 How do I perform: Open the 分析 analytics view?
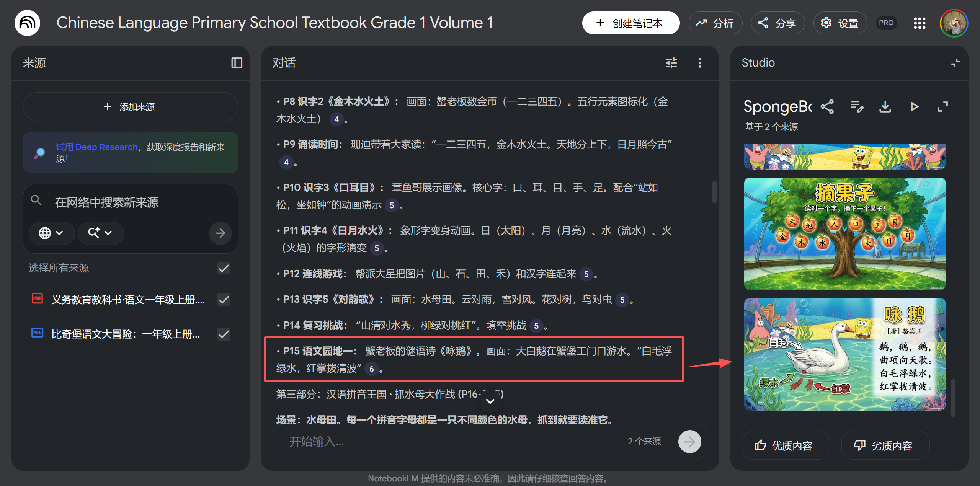pyautogui.click(x=715, y=23)
